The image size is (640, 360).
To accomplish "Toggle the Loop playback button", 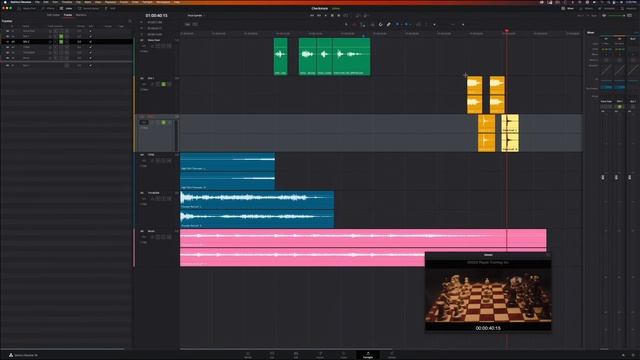I will click(x=345, y=16).
